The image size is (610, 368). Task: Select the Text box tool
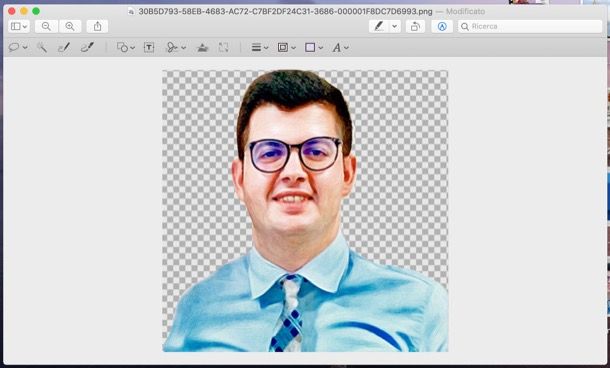tap(149, 47)
